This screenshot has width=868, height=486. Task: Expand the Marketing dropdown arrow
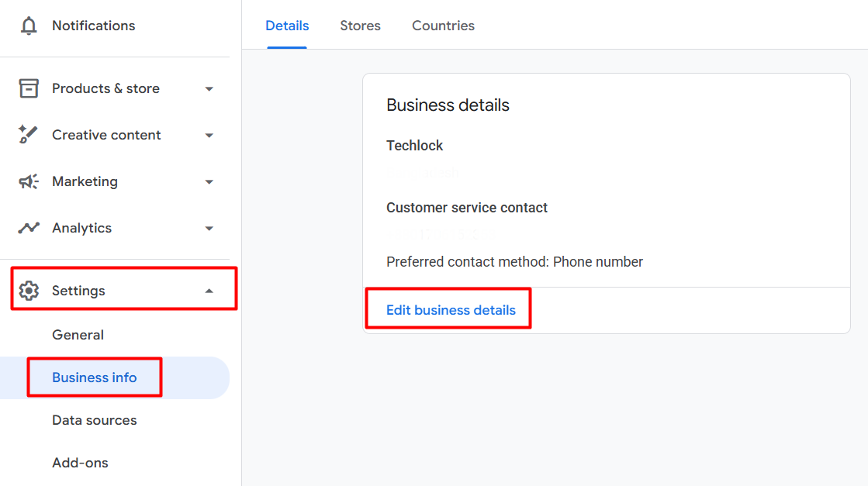(x=209, y=182)
